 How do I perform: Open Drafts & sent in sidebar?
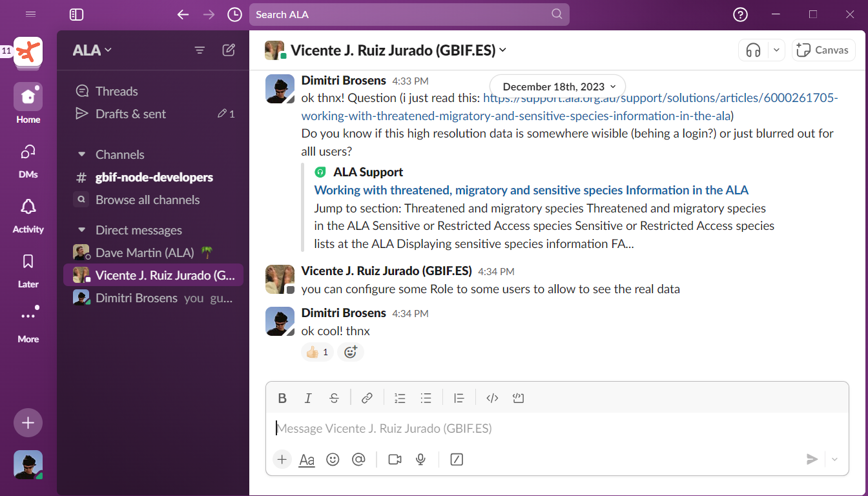tap(152, 114)
